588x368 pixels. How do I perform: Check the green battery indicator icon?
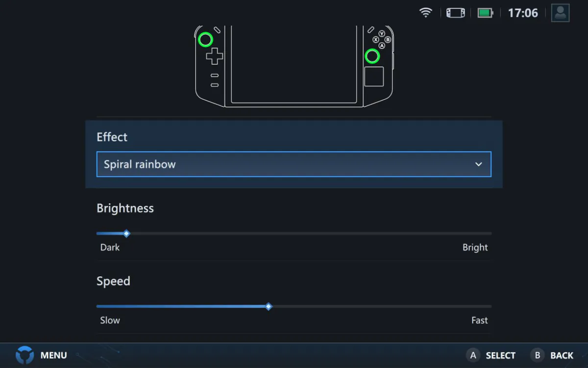coord(485,13)
